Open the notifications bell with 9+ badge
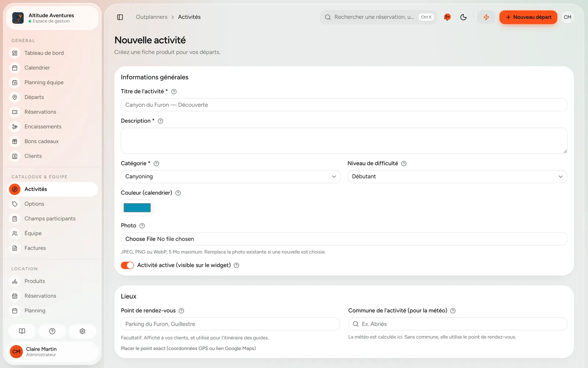This screenshot has height=368, width=588. tap(447, 17)
